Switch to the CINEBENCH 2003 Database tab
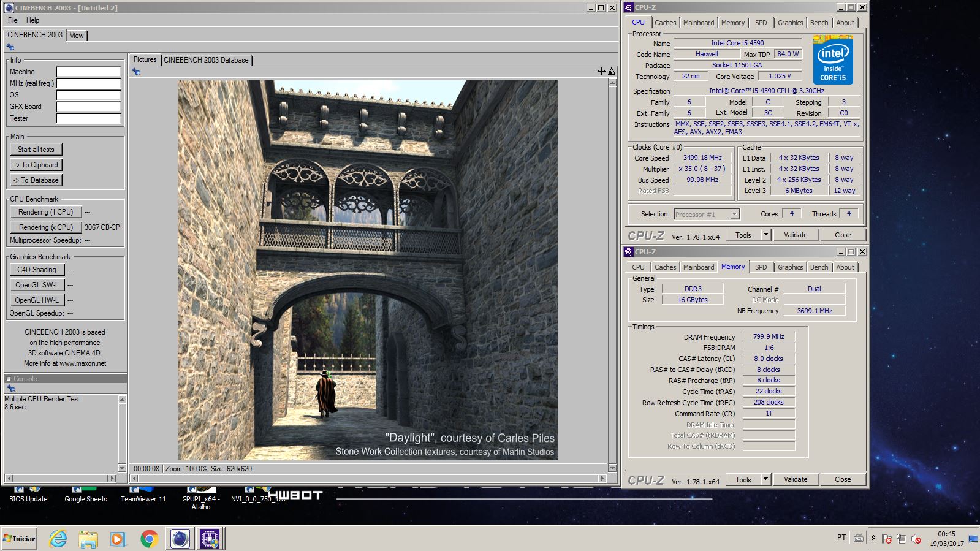 [x=206, y=60]
